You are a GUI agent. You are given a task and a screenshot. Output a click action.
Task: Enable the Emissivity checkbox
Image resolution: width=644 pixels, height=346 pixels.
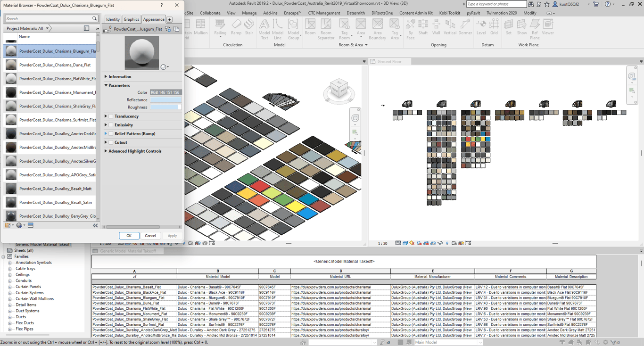[x=111, y=125]
